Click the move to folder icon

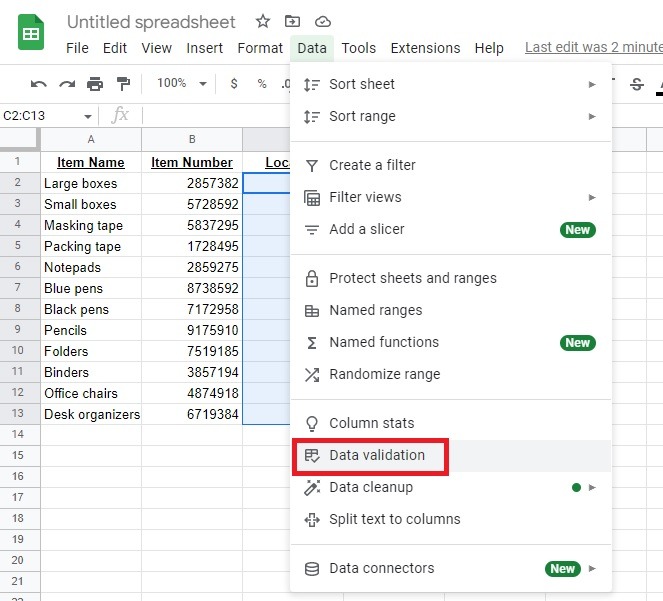point(292,21)
